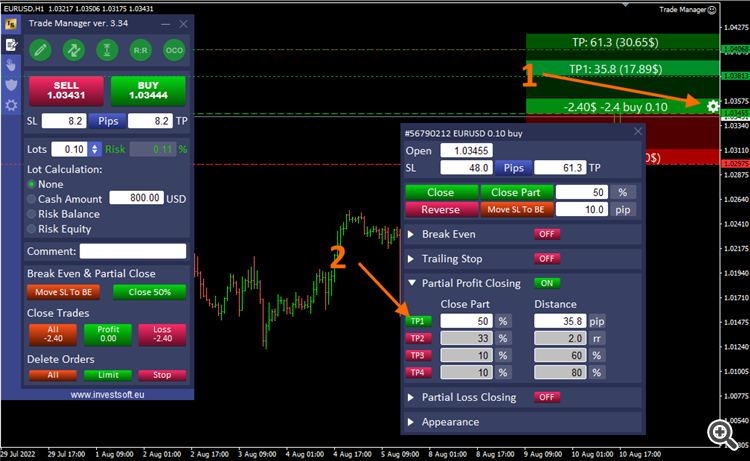The height and width of the screenshot is (461, 750).
Task: Click the green BUY 1.03444 button
Action: pos(148,90)
